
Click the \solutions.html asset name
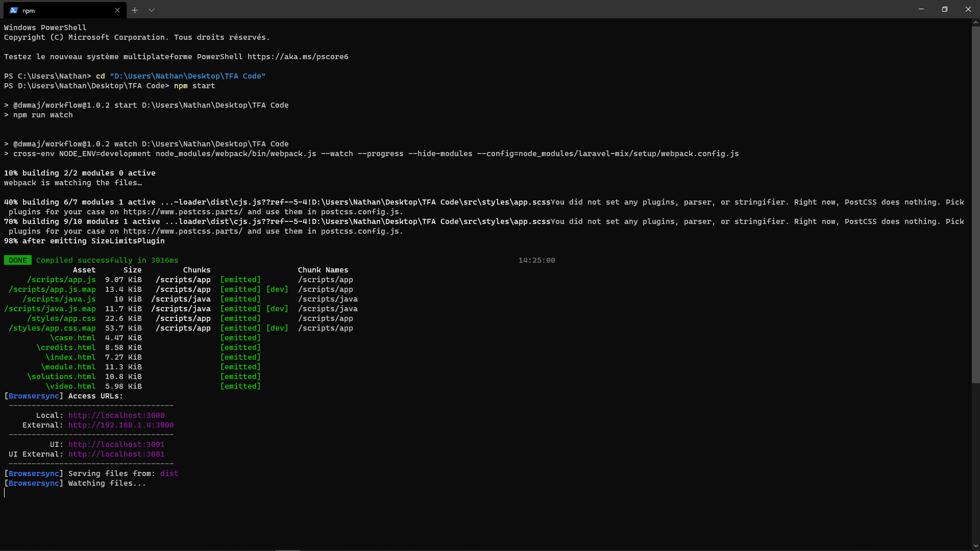click(x=61, y=377)
